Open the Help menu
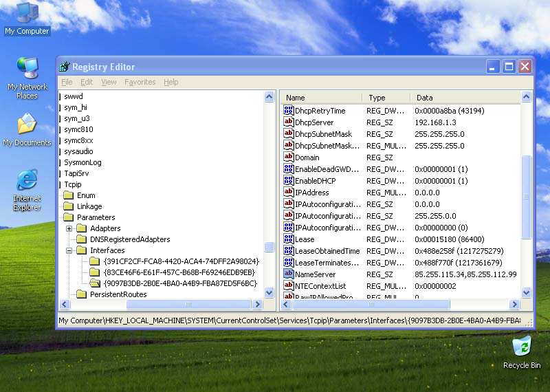550x392 pixels. [x=170, y=82]
